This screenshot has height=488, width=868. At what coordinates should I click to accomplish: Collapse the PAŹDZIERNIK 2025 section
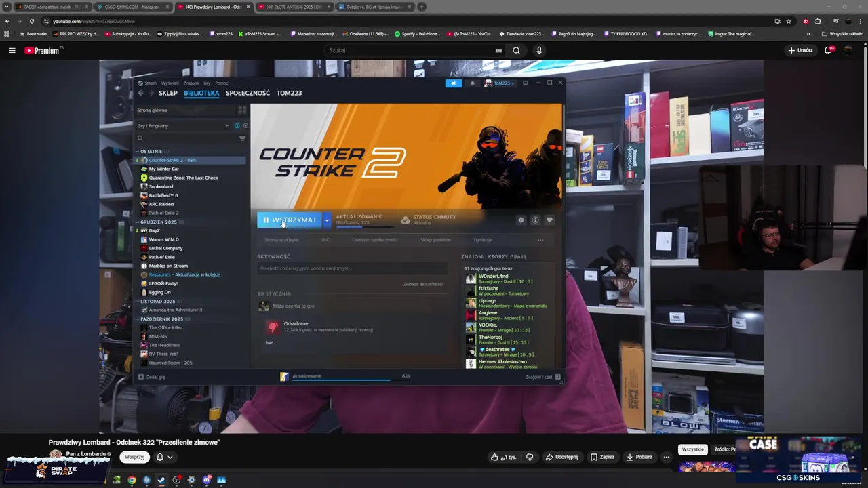[161, 319]
